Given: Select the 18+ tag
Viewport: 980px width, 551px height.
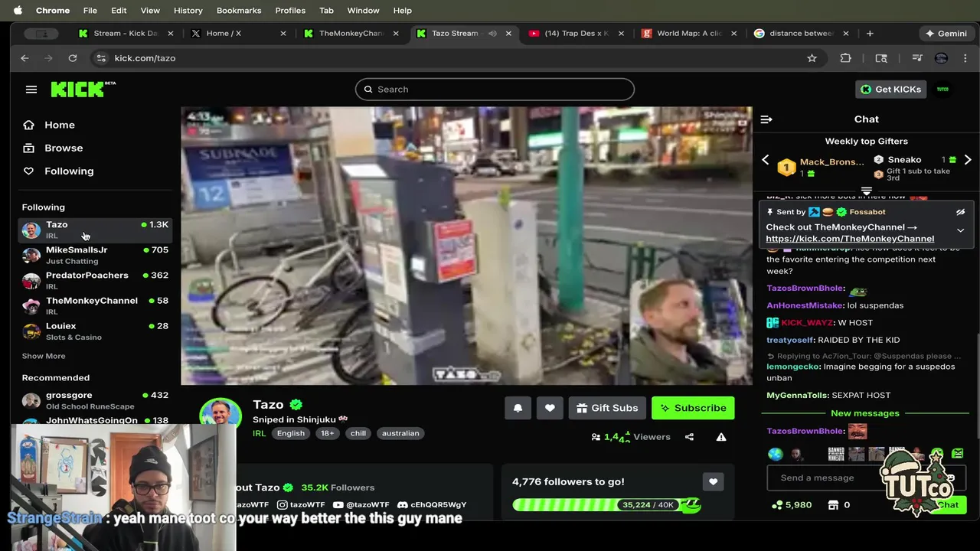Looking at the screenshot, I should click(328, 433).
